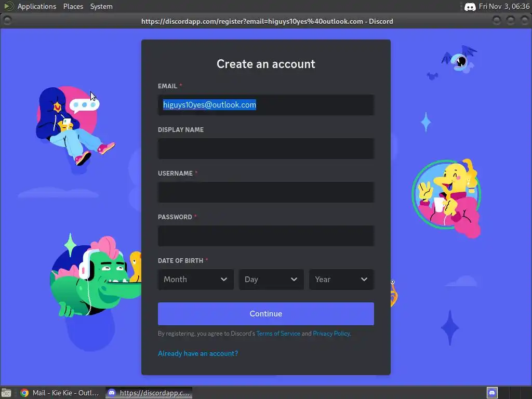Viewport: 532px width, 399px height.
Task: Click the window menu button at titlebar left
Action: click(7, 21)
